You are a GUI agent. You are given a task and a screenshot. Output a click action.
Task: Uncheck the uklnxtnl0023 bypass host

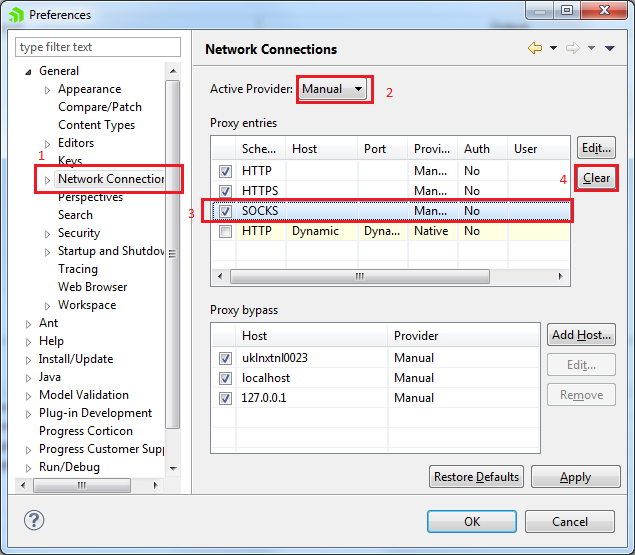click(225, 358)
